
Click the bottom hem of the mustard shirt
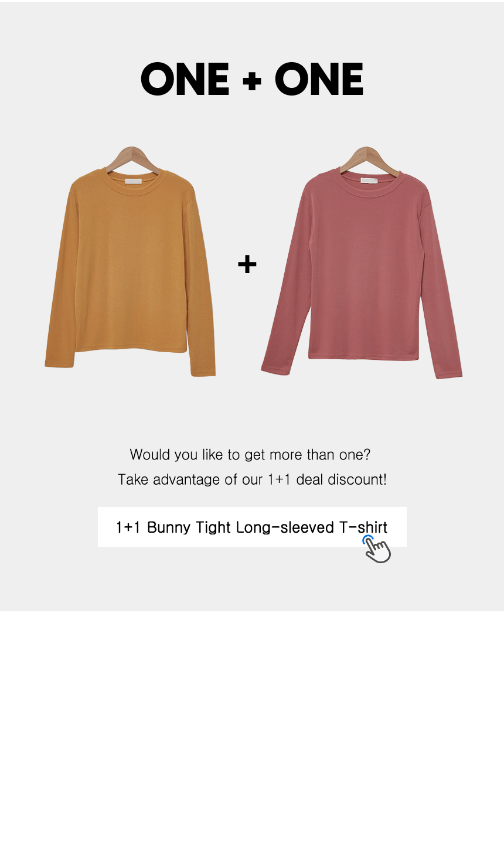[x=131, y=350]
